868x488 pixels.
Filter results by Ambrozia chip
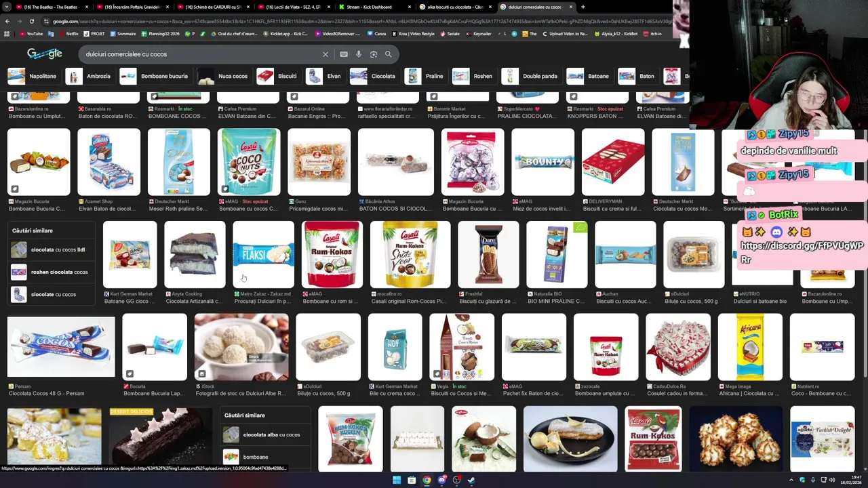point(89,76)
